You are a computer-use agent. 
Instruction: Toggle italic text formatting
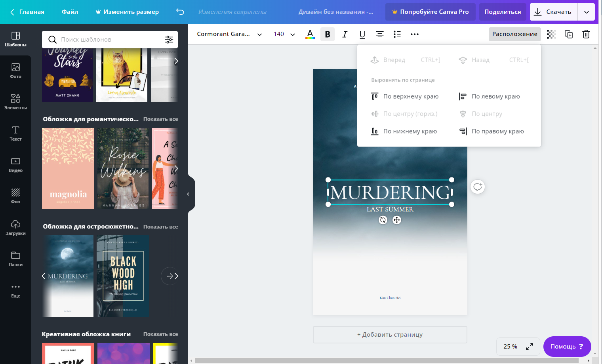coord(345,34)
